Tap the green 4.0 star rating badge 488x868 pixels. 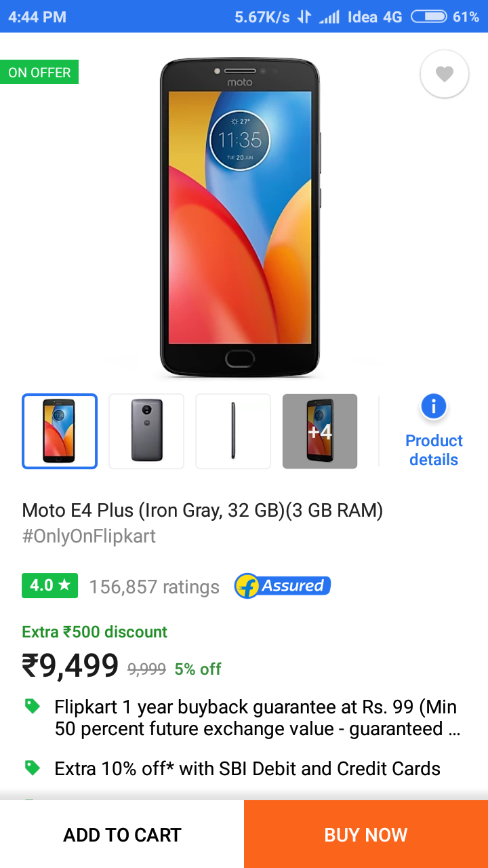pyautogui.click(x=50, y=586)
